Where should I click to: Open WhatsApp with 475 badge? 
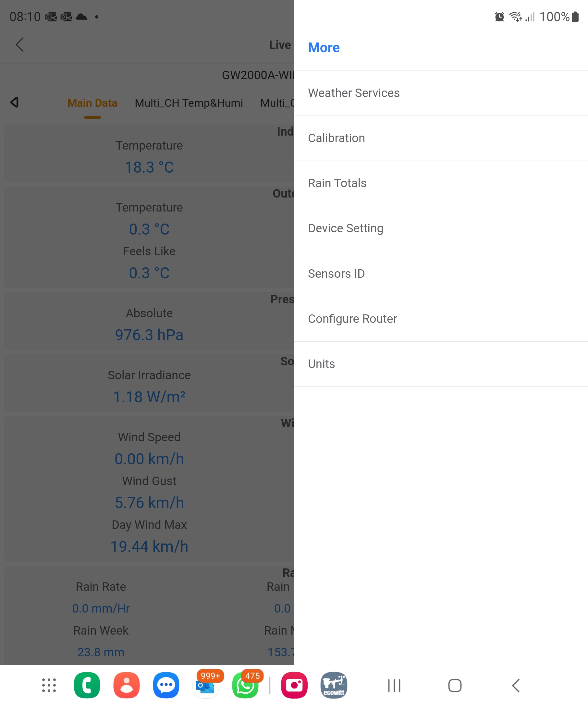pyautogui.click(x=245, y=686)
